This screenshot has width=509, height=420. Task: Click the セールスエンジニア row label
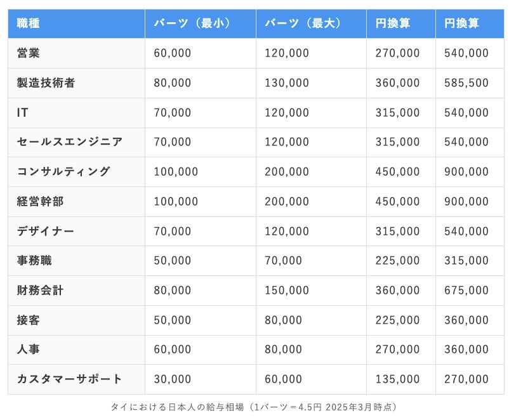click(70, 142)
